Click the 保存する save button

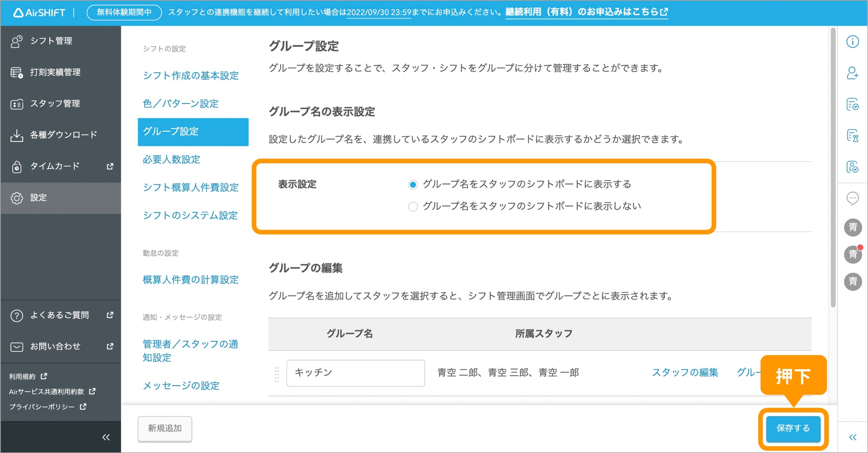click(793, 428)
